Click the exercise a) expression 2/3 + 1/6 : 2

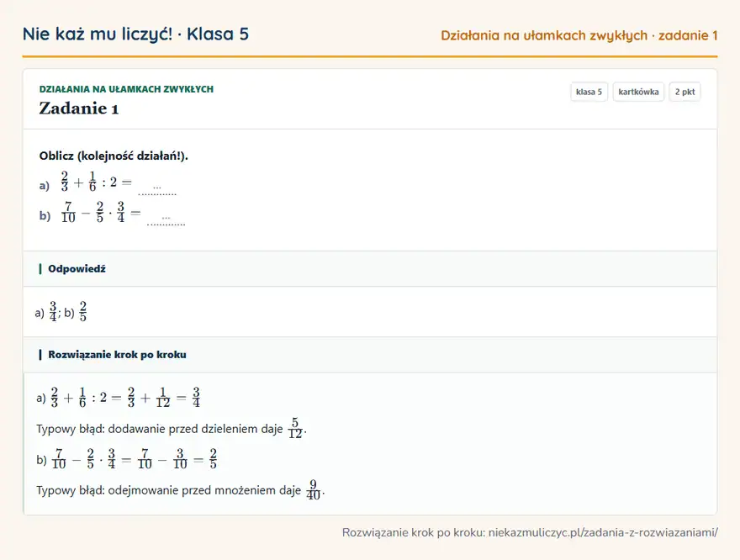coord(96,182)
